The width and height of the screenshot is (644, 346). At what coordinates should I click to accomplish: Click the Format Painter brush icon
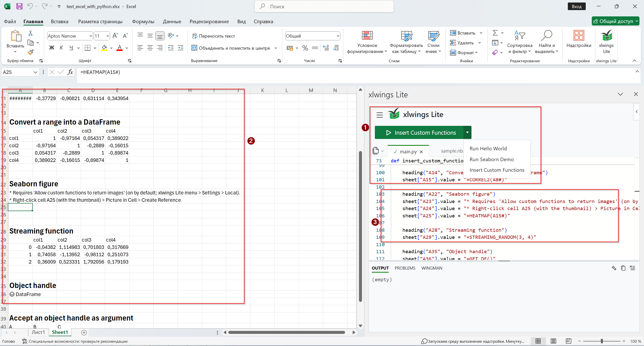tap(31, 52)
